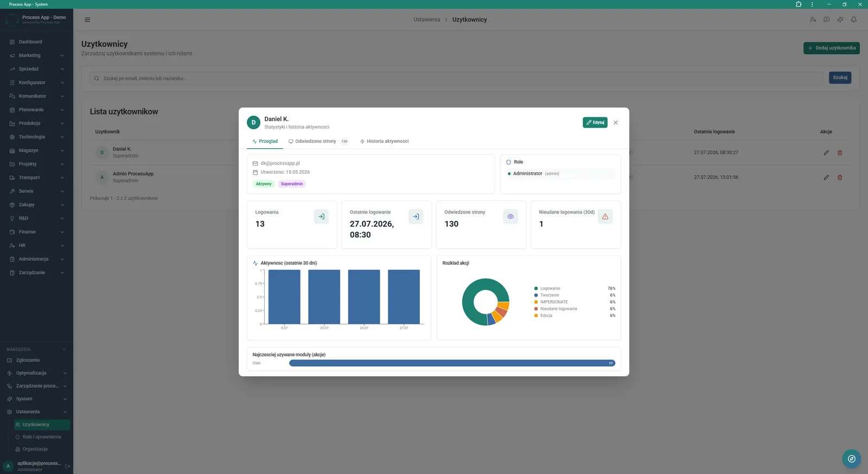Edit Daniel K. row pencil icon
The height and width of the screenshot is (474, 868).
826,153
